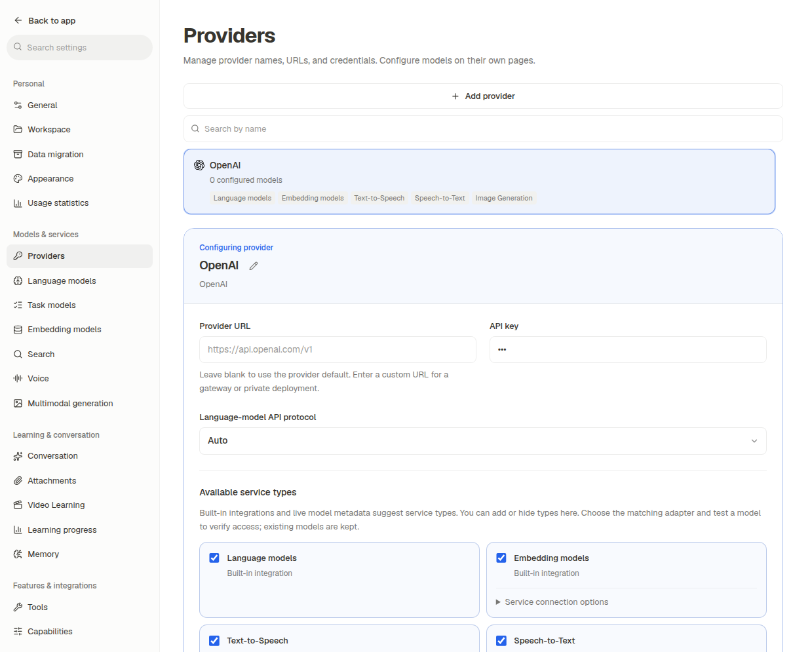Image resolution: width=812 pixels, height=652 pixels.
Task: Go to Language models settings
Action: [79, 280]
